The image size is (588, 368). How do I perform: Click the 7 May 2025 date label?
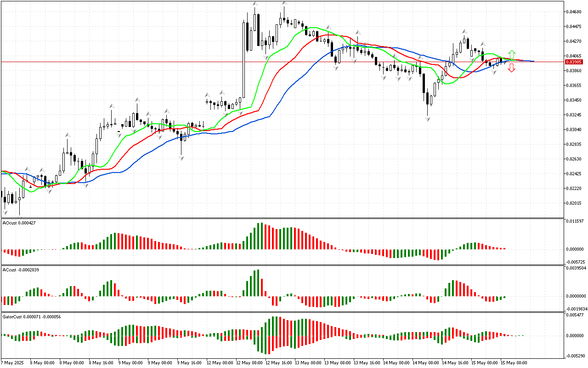point(13,362)
